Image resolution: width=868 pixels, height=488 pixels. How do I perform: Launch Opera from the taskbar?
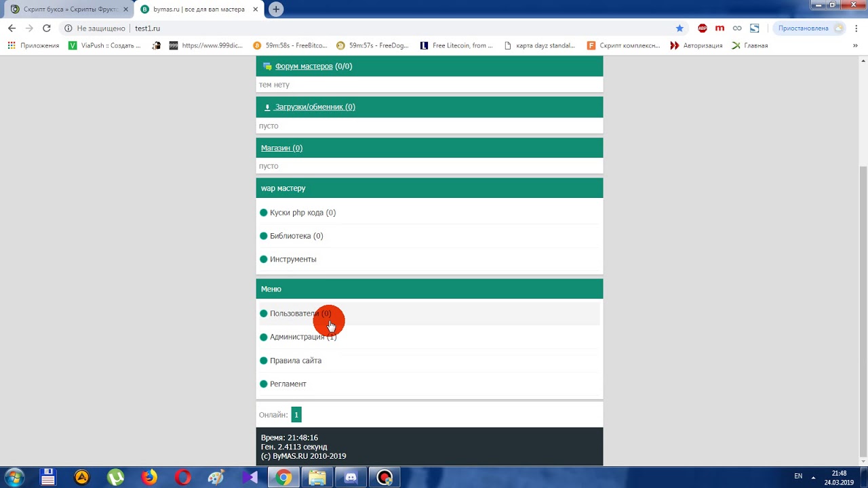click(182, 477)
